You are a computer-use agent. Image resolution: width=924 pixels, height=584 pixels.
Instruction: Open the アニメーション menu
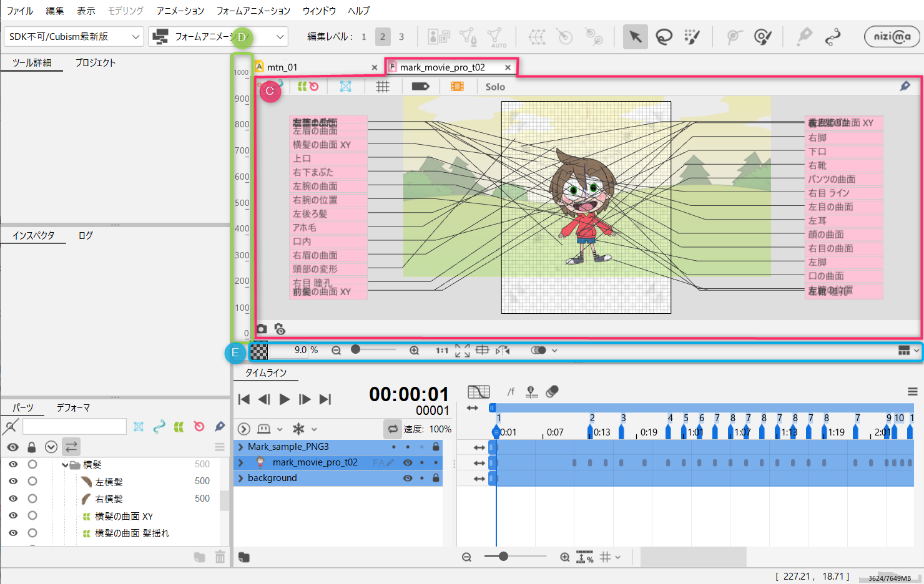tap(181, 10)
